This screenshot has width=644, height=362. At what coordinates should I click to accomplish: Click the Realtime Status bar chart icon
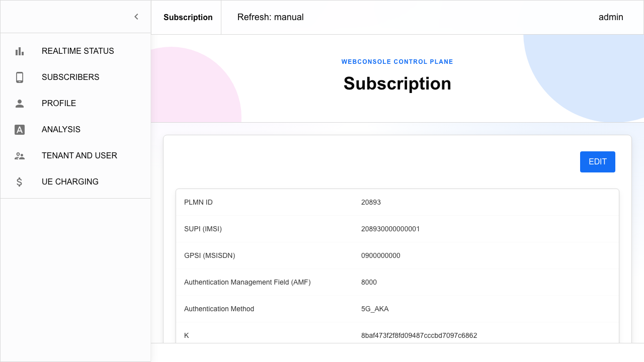tap(20, 51)
